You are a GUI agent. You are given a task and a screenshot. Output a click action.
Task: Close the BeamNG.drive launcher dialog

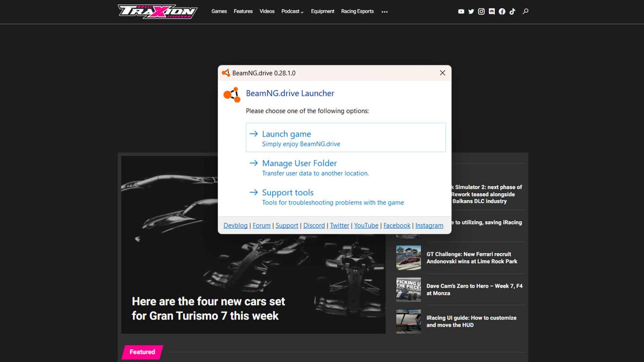442,73
